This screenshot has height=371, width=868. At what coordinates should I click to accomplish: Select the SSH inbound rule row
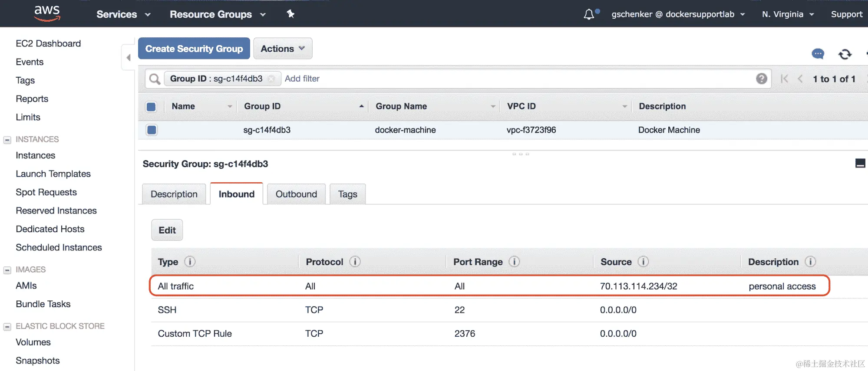point(509,310)
